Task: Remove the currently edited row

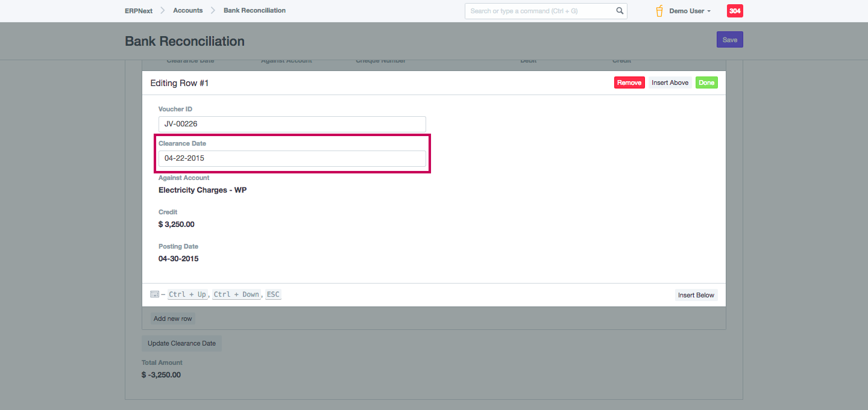Action: tap(629, 82)
